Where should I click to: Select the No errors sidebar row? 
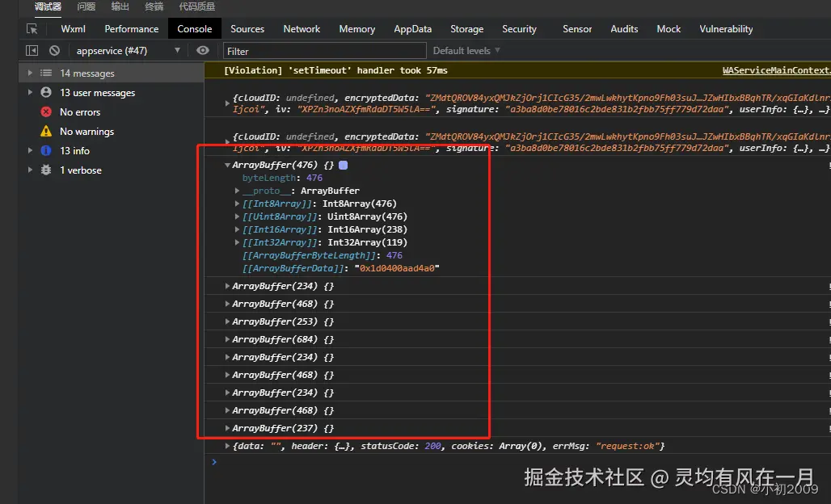112,111
